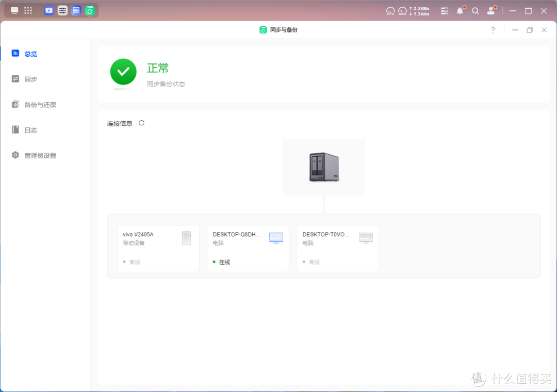The width and height of the screenshot is (557, 392).
Task: Open the user account avatar menu
Action: (491, 10)
